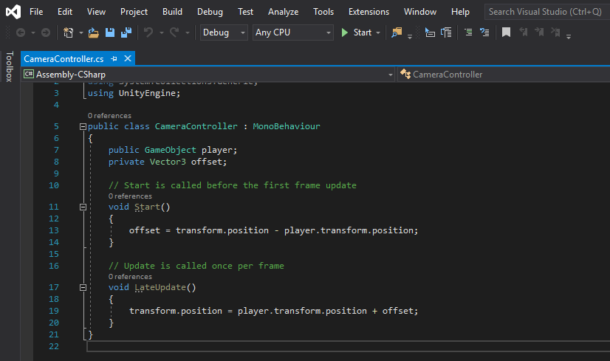Screen dimensions: 610x361
Task: Click the references link above LateUpdate()
Action: click(130, 277)
